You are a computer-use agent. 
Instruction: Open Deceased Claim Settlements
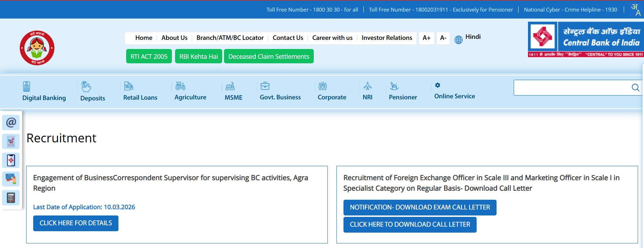pyautogui.click(x=269, y=56)
